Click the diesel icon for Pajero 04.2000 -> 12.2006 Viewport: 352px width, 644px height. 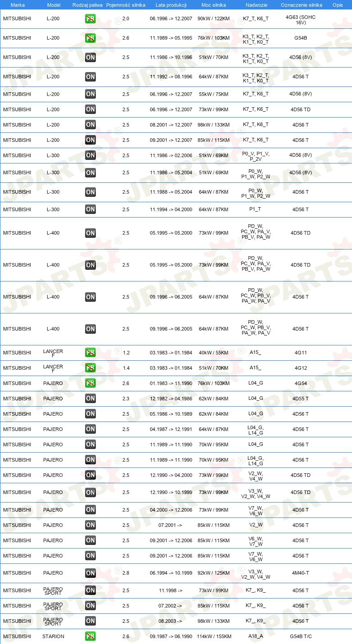pos(90,510)
